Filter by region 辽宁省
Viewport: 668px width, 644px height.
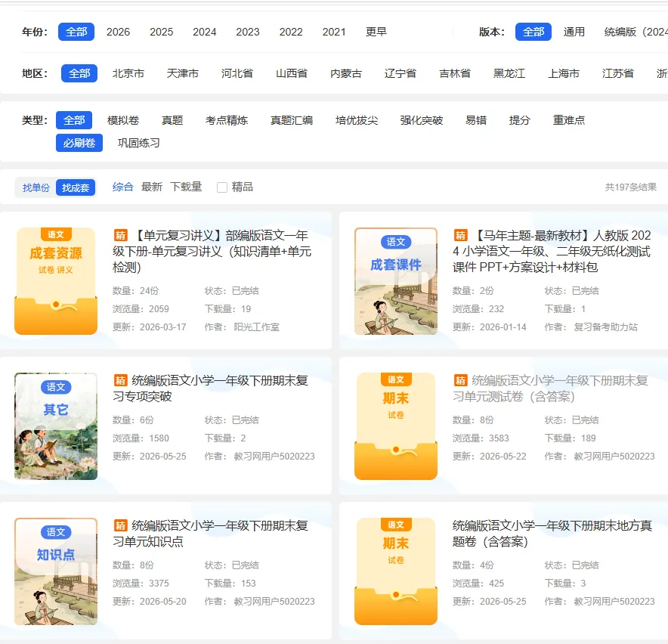pos(400,73)
